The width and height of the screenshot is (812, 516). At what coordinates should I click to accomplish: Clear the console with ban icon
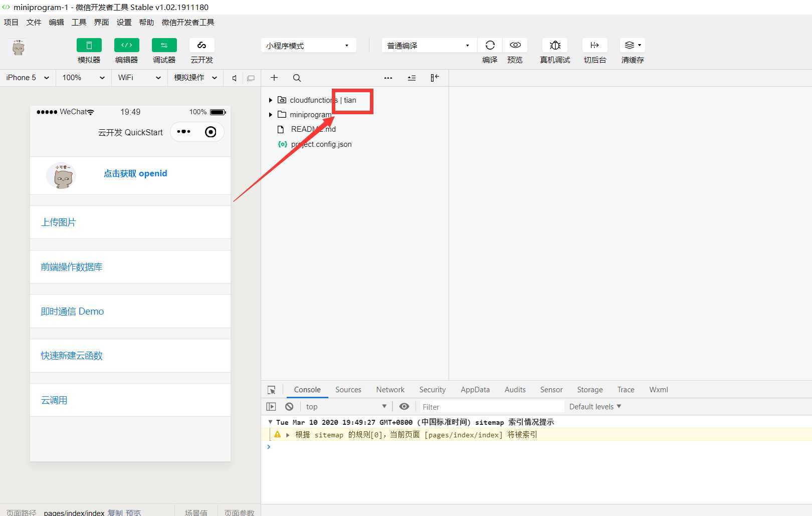[289, 407]
